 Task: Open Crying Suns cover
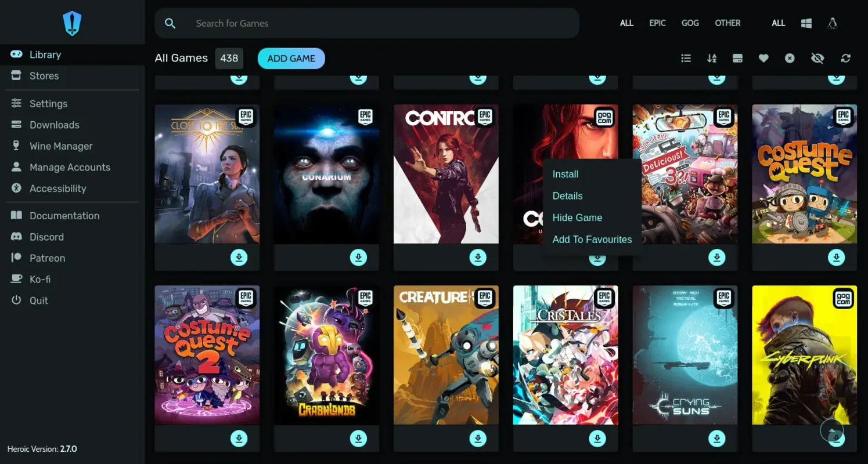685,355
